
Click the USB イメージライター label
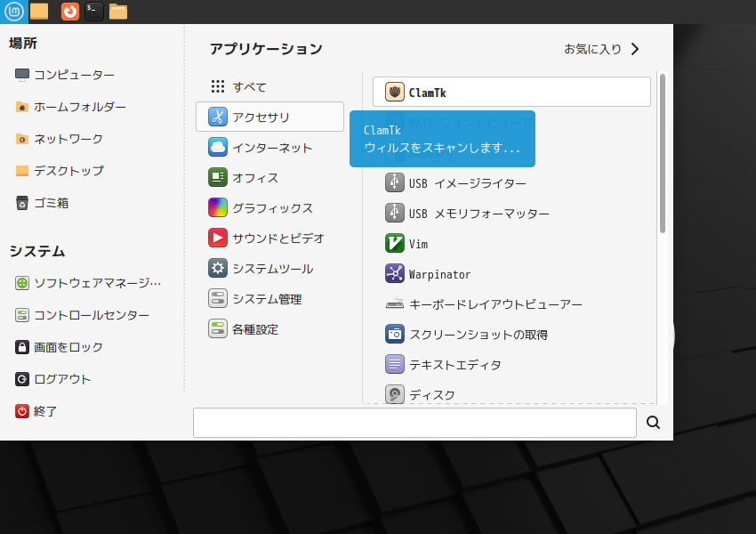(x=468, y=184)
